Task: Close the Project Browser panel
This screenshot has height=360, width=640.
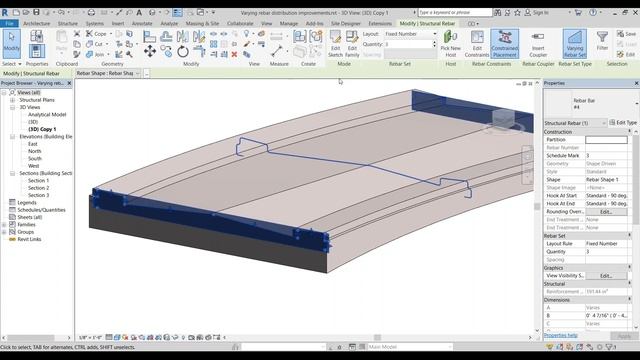Action: (x=69, y=83)
